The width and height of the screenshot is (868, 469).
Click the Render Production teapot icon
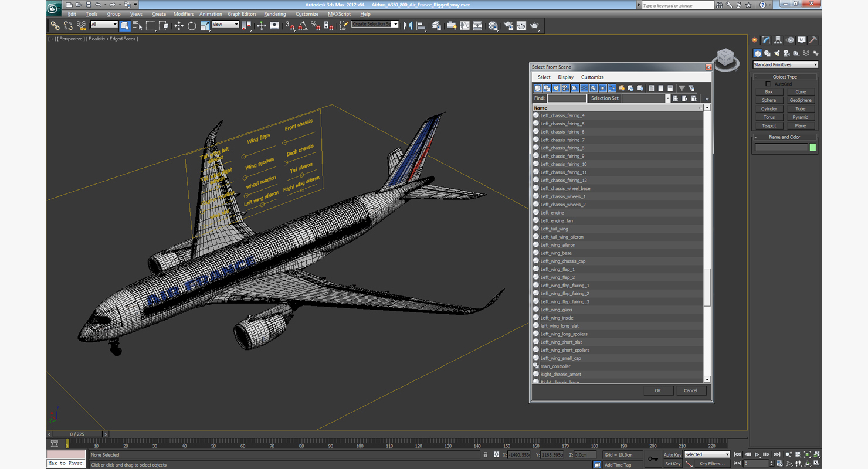535,26
